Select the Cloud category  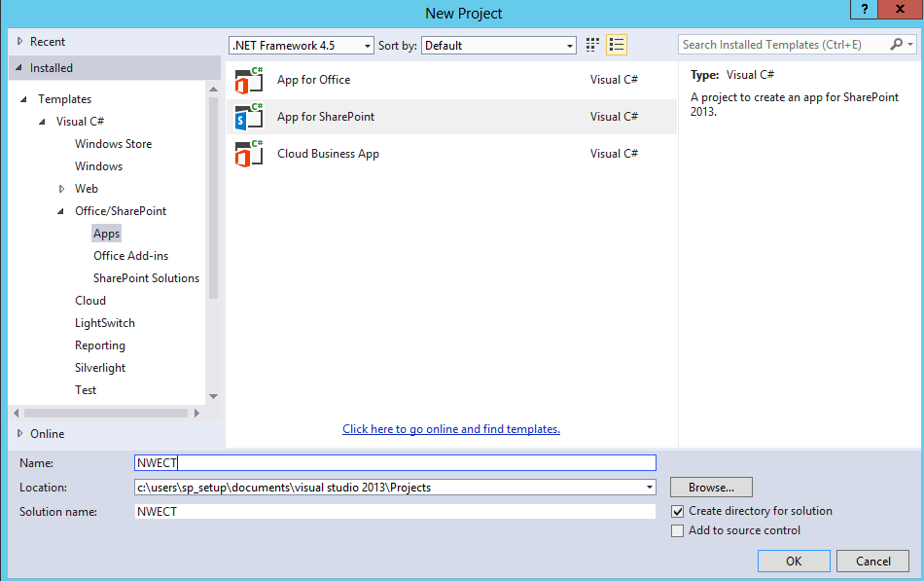click(90, 301)
